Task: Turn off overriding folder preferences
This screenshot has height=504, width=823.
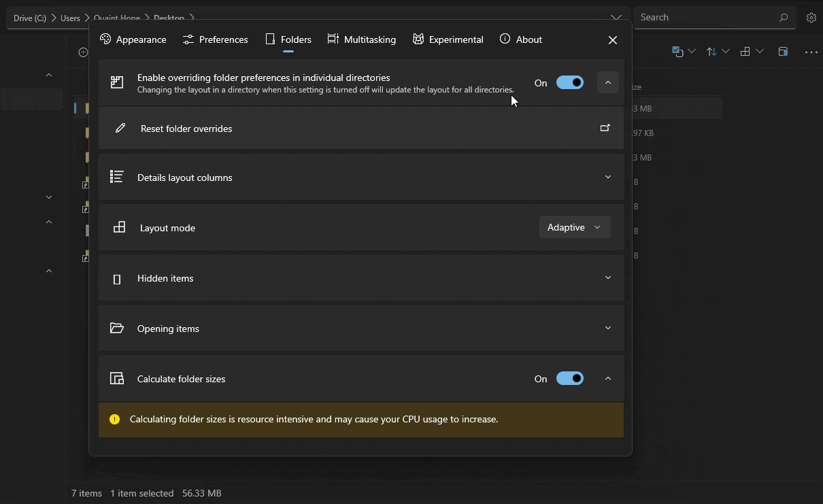Action: [x=570, y=82]
